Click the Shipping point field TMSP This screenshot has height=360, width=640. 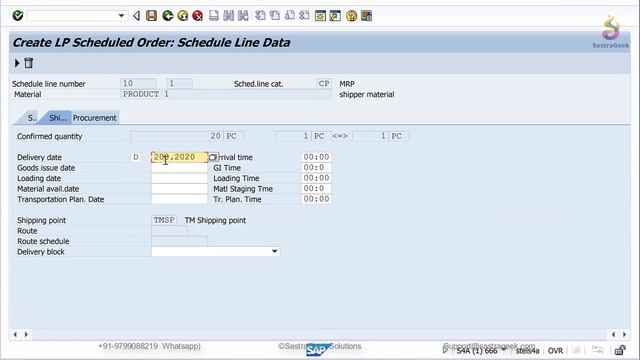point(164,220)
